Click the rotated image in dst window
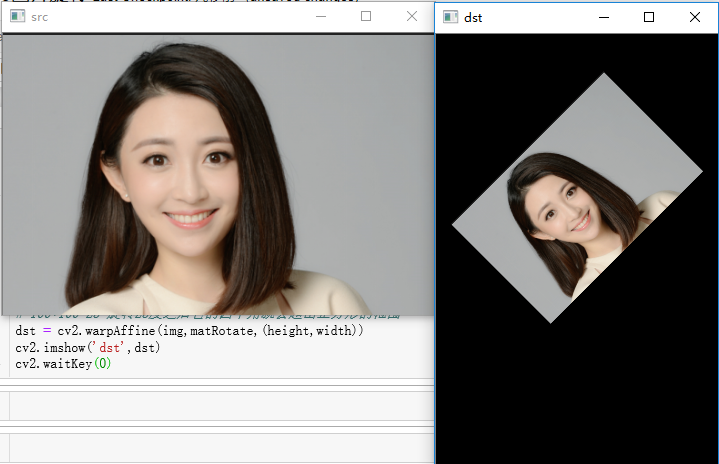Image resolution: width=719 pixels, height=464 pixels. 577,198
